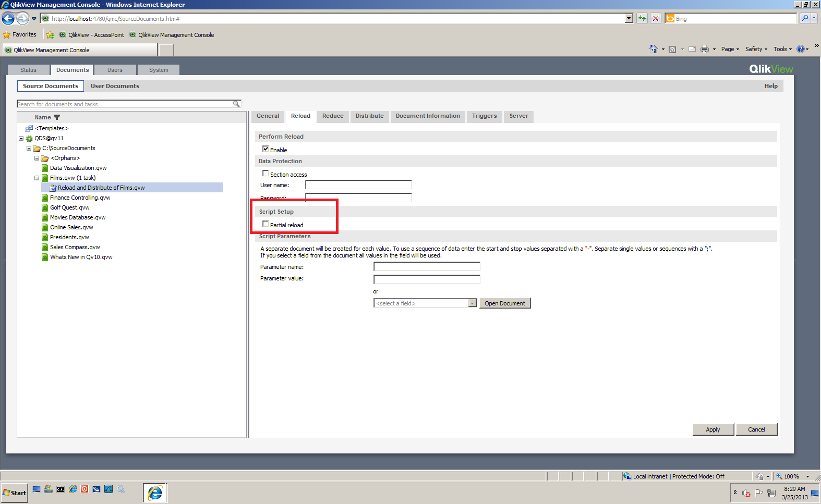Open the Distribute tab
Screen dimensions: 821x504
pos(370,116)
